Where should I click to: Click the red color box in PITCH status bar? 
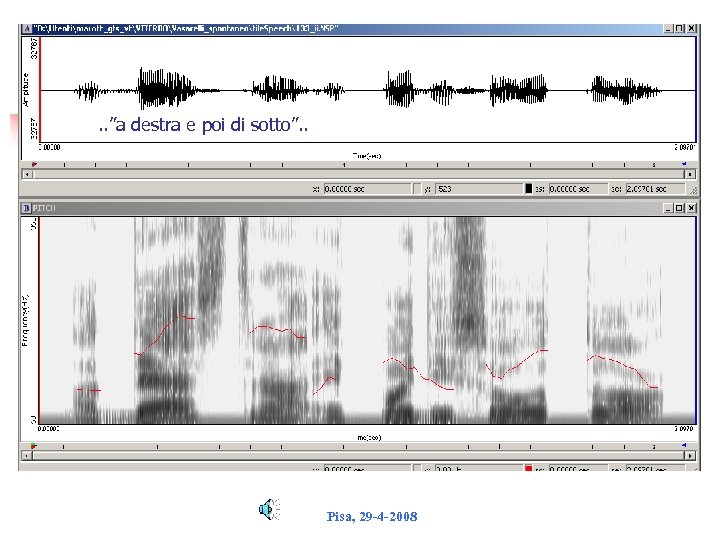click(x=529, y=468)
